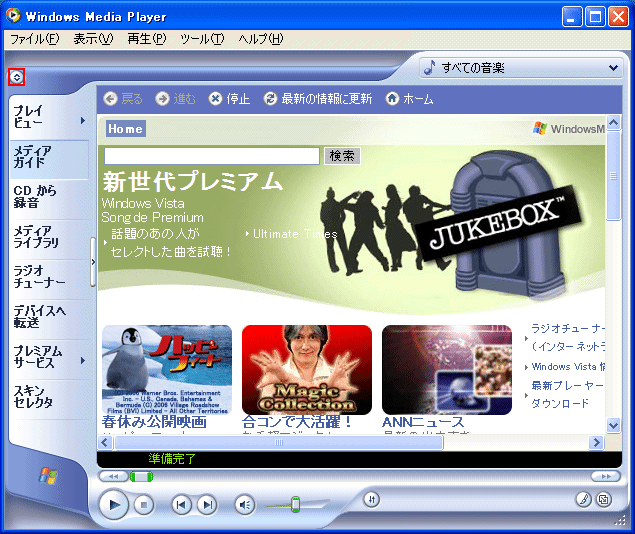Open the 新世代プレミアム headline
The image size is (635, 534).
pos(192,181)
